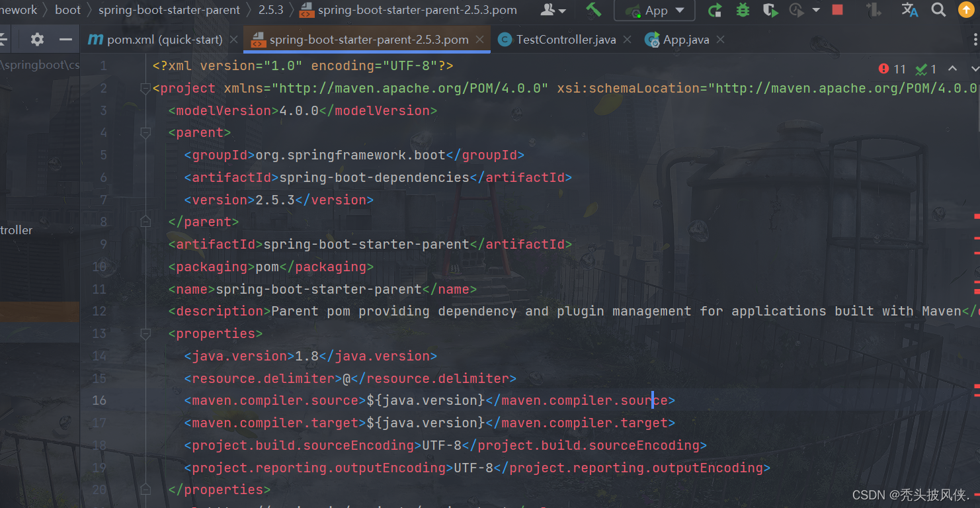Close the App.java tab

pyautogui.click(x=720, y=40)
